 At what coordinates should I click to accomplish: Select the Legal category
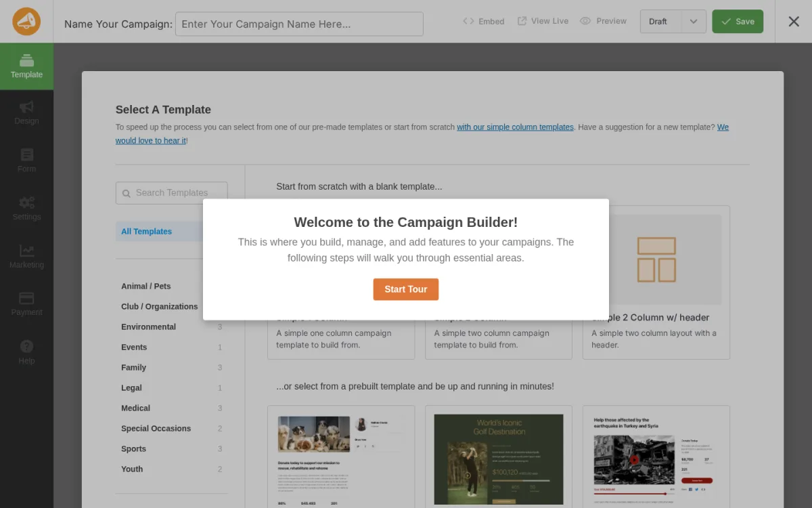coord(172,388)
